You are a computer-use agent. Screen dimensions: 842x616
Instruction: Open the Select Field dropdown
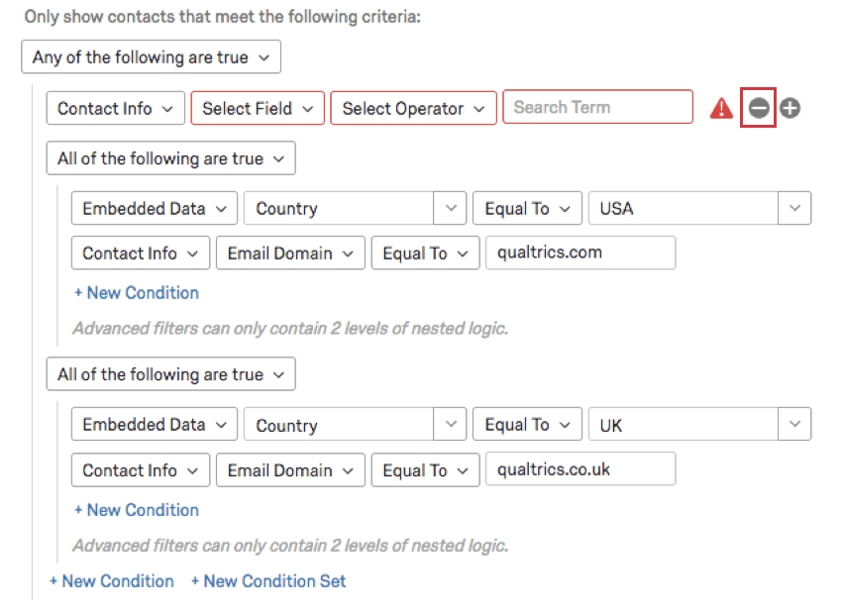258,109
